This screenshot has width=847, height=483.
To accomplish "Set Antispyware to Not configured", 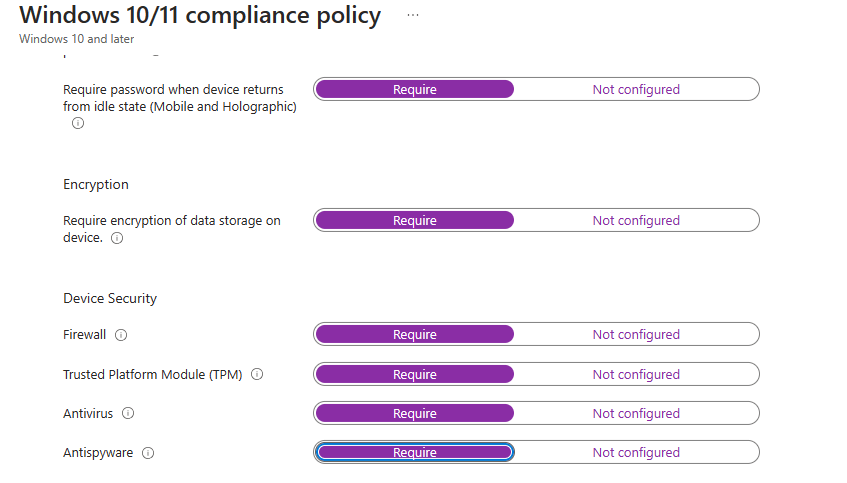I will [636, 453].
